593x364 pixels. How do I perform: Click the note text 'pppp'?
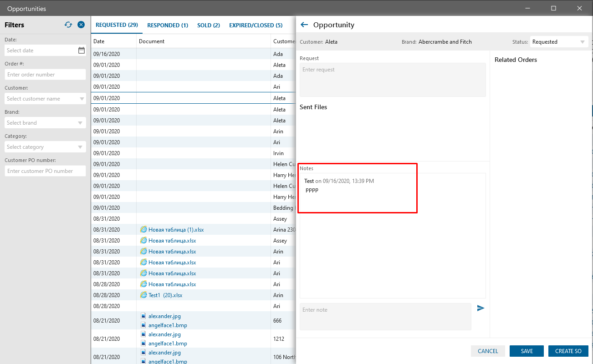(x=312, y=190)
